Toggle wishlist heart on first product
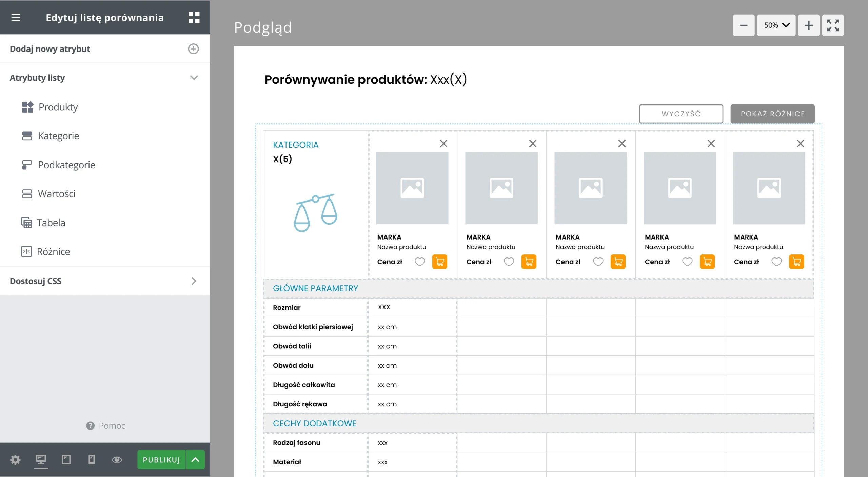 click(x=420, y=262)
